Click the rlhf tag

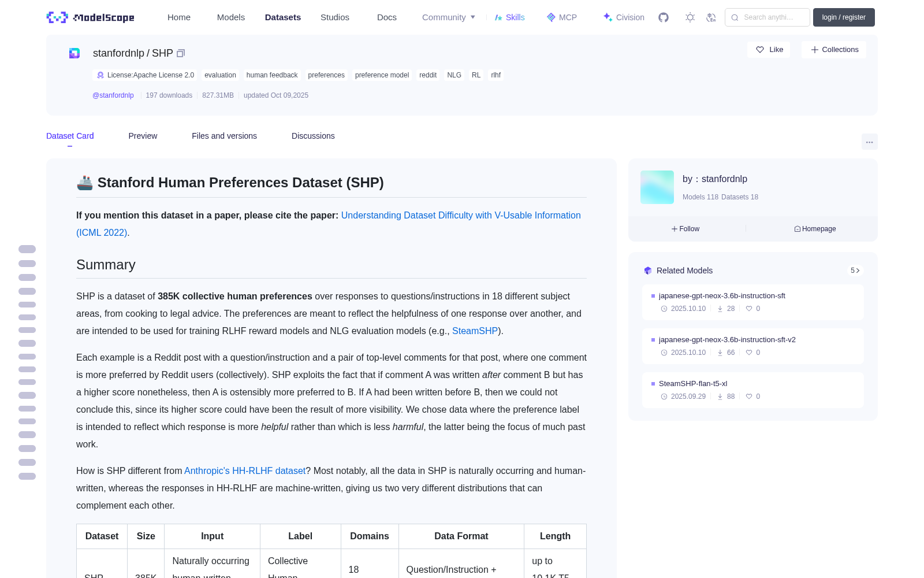pos(495,75)
